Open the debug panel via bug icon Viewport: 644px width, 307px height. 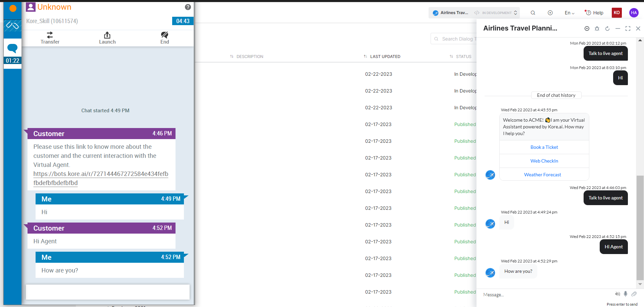(597, 28)
